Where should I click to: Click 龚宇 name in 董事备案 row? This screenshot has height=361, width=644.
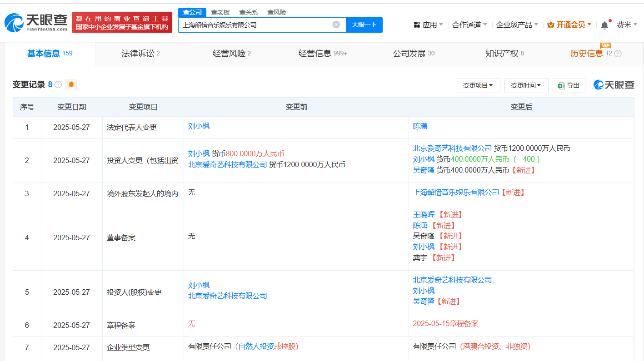420,258
